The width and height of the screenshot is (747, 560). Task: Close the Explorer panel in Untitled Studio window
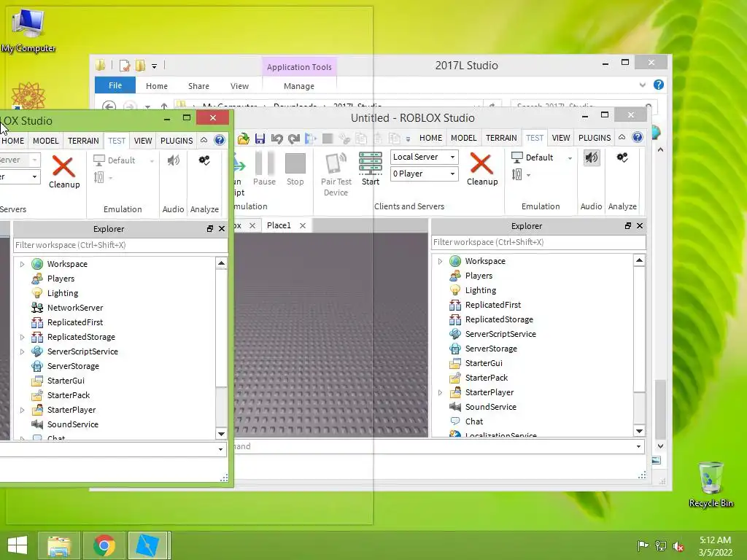pyautogui.click(x=640, y=226)
